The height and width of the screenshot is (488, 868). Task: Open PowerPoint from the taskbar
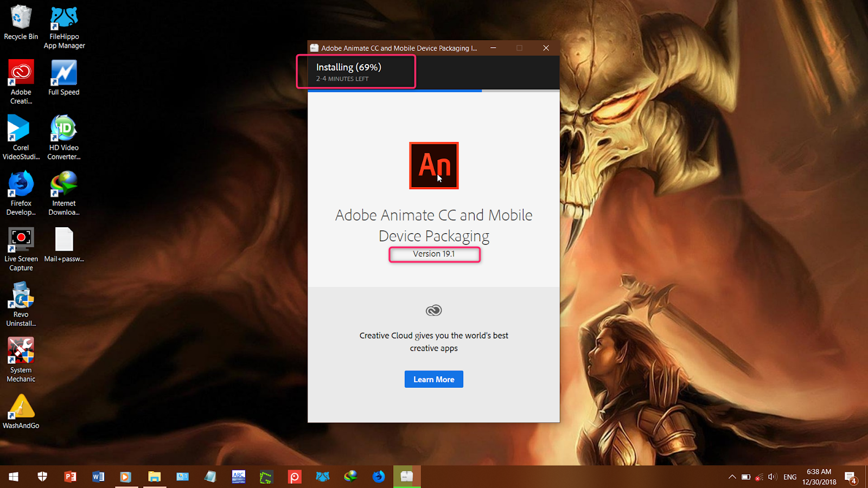click(x=71, y=477)
